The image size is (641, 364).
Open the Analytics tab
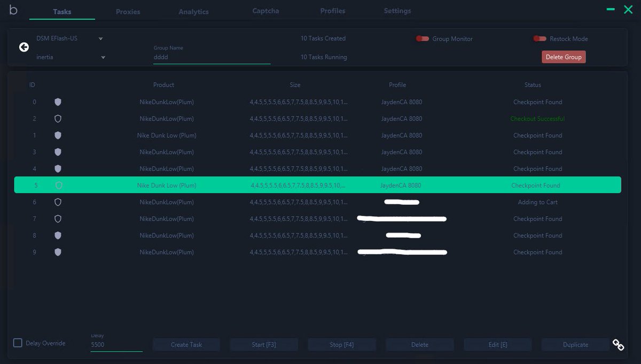tap(193, 12)
